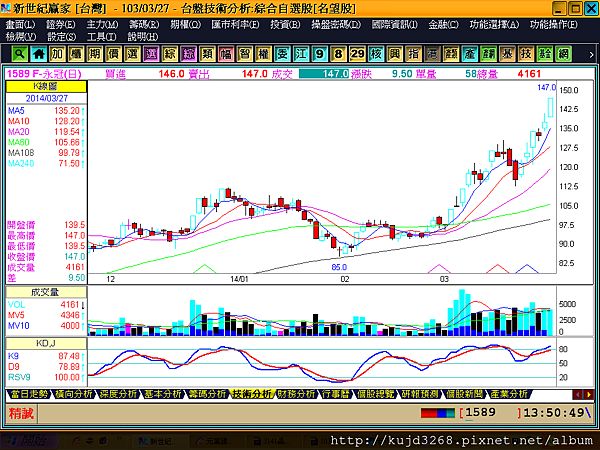The width and height of the screenshot is (600, 450).
Task: Switch to 基本分析 tab
Action: click(163, 394)
